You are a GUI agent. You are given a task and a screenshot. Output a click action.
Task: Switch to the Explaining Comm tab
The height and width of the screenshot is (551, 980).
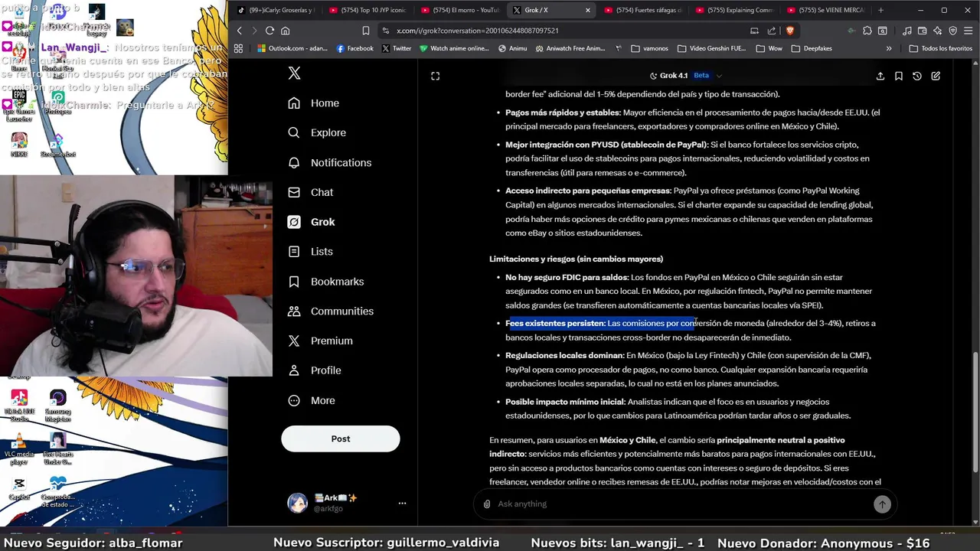735,10
